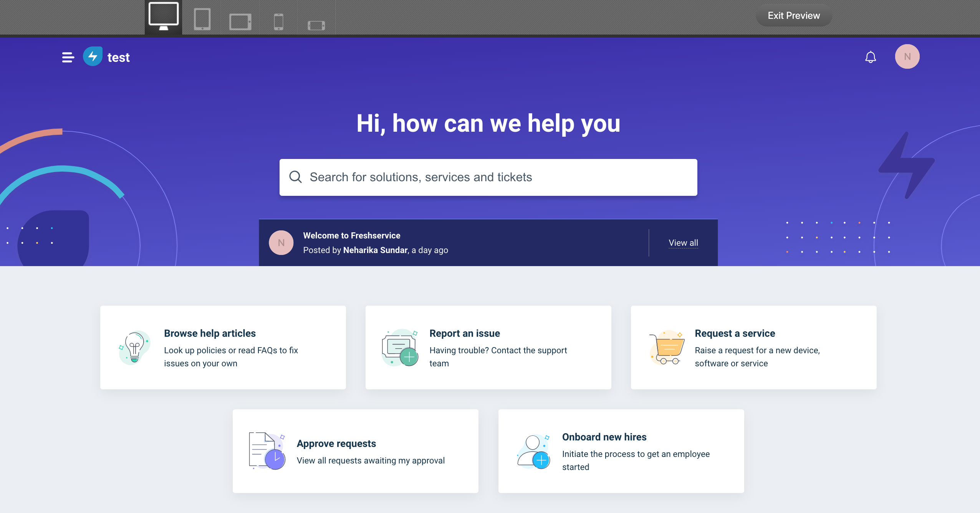This screenshot has height=513, width=980.
Task: Open the hamburger navigation menu
Action: click(68, 57)
